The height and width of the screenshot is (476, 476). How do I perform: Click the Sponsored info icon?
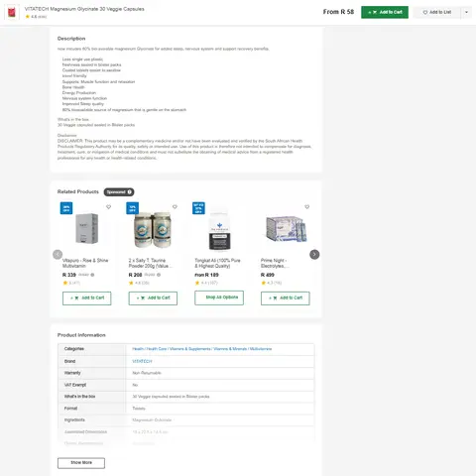coord(130,191)
